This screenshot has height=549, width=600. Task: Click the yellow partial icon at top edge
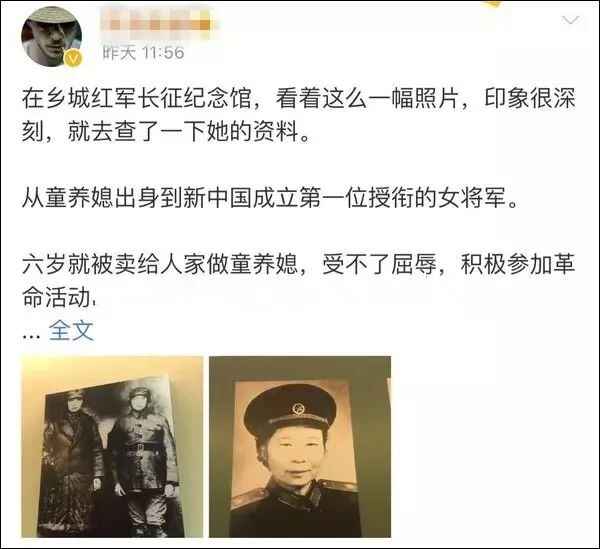(492, 4)
